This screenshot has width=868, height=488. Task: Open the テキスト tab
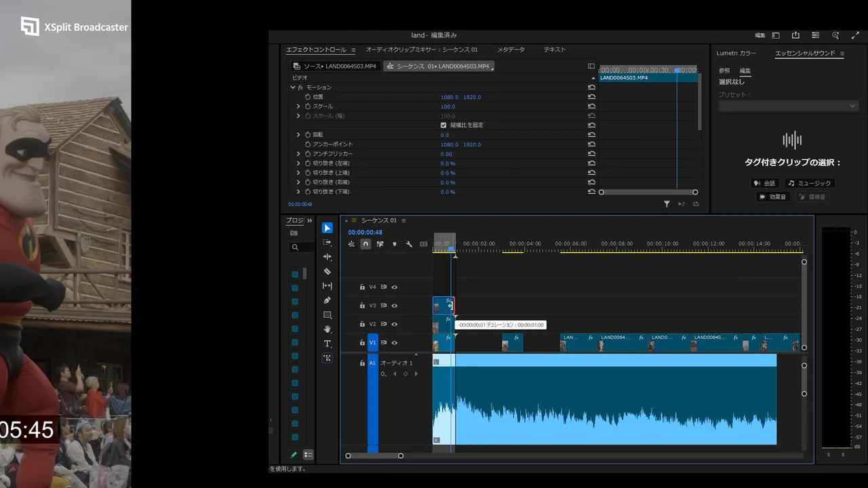pyautogui.click(x=555, y=49)
